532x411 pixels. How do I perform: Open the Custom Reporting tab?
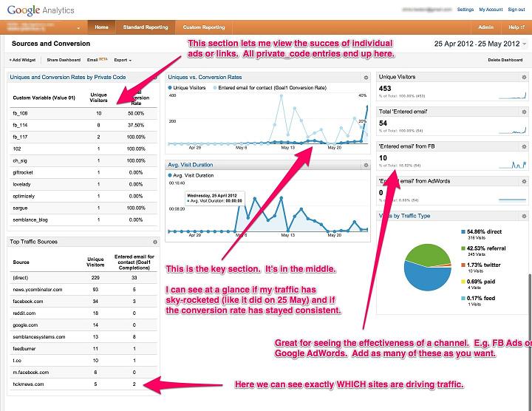tap(204, 27)
